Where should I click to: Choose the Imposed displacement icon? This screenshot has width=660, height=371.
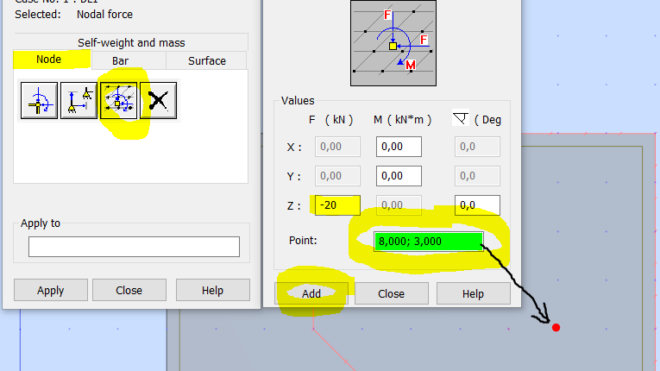(x=79, y=101)
